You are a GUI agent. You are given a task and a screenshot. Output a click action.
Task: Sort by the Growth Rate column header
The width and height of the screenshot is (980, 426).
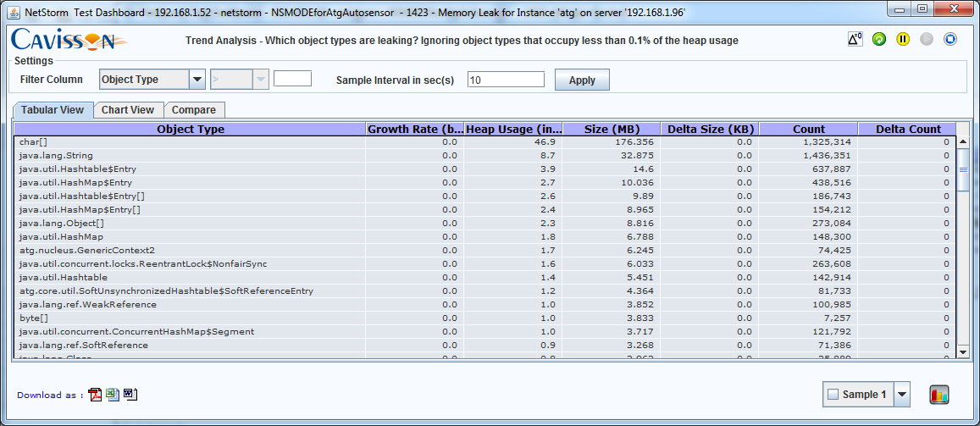[x=414, y=130]
